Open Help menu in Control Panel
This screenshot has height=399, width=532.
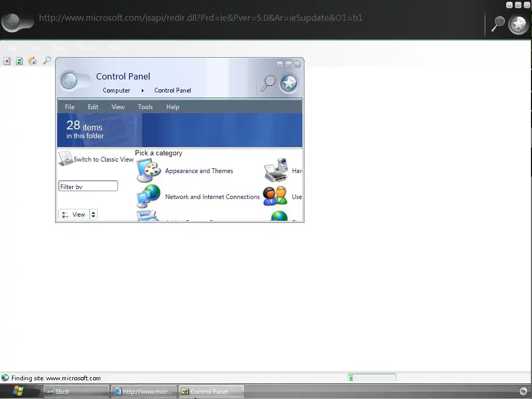[x=172, y=107]
